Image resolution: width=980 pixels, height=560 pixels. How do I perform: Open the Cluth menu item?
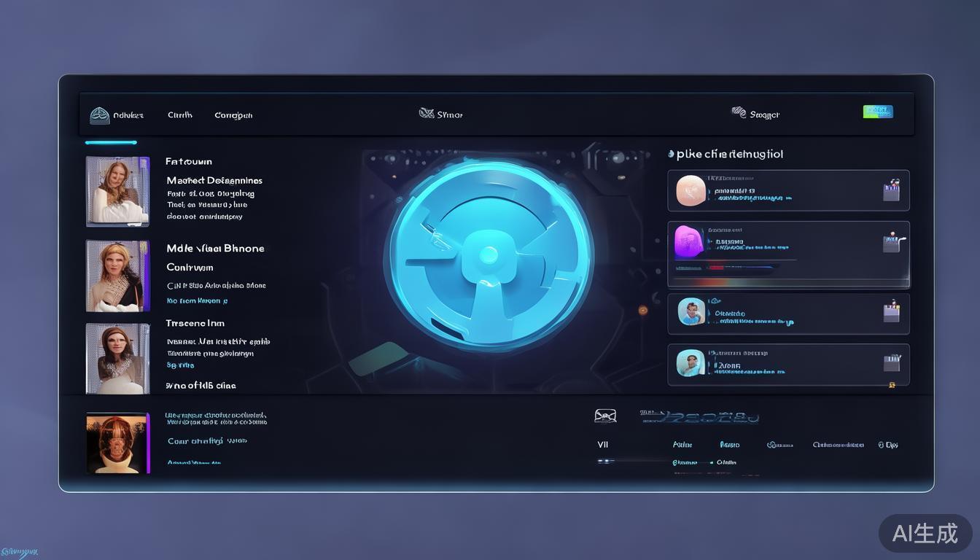[x=180, y=115]
